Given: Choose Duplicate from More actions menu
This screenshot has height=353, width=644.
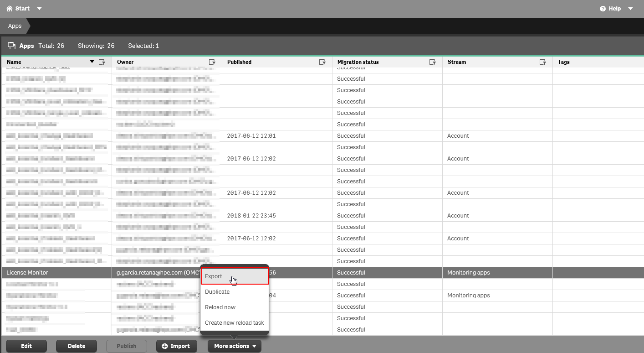Looking at the screenshot, I should 235,292.
